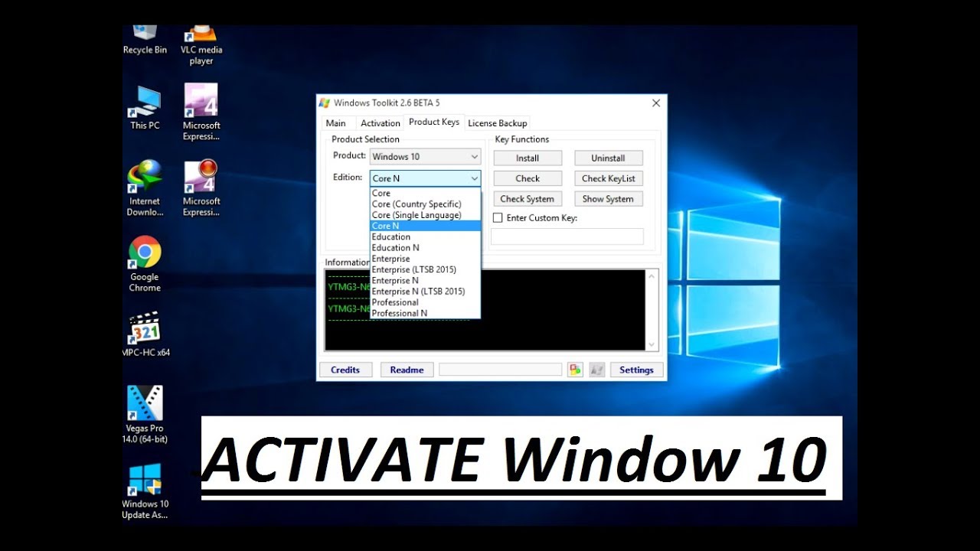
Task: Choose the Professional N edition option
Action: [x=425, y=313]
